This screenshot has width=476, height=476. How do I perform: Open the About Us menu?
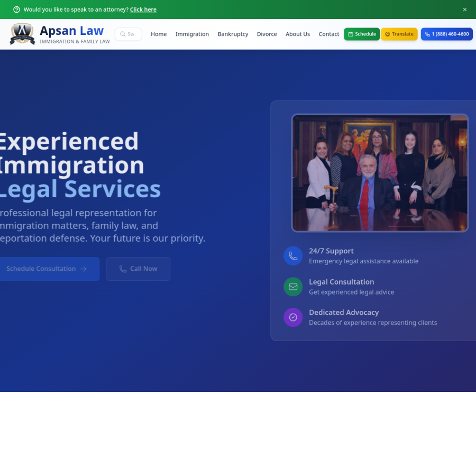297,34
